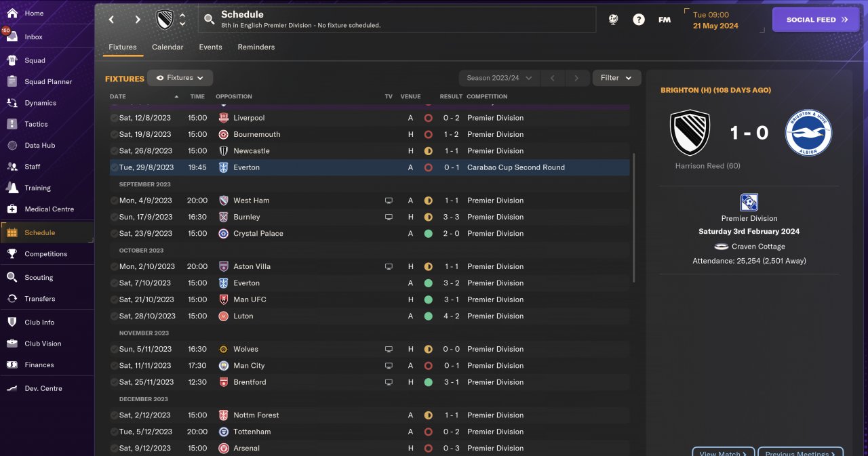Screen dimensions: 868x456
Task: Click the Schedule search field
Action: tap(397, 20)
